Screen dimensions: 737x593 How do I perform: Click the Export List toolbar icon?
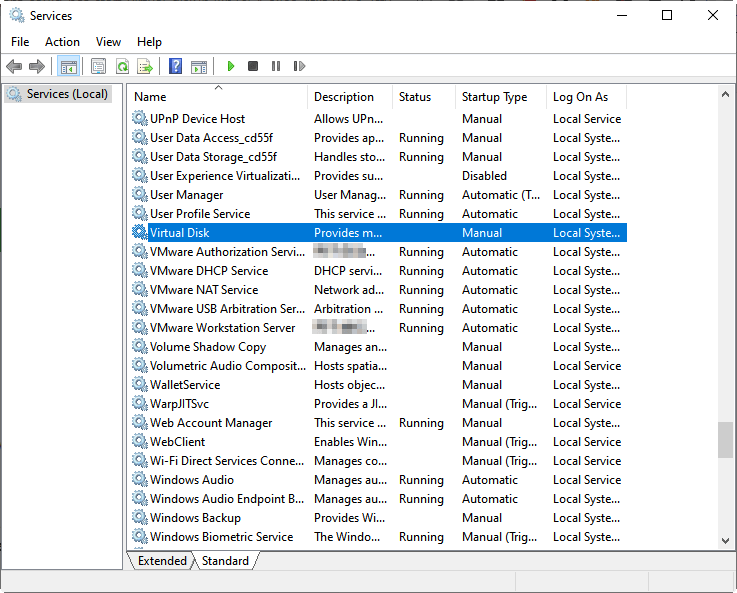pyautogui.click(x=145, y=67)
